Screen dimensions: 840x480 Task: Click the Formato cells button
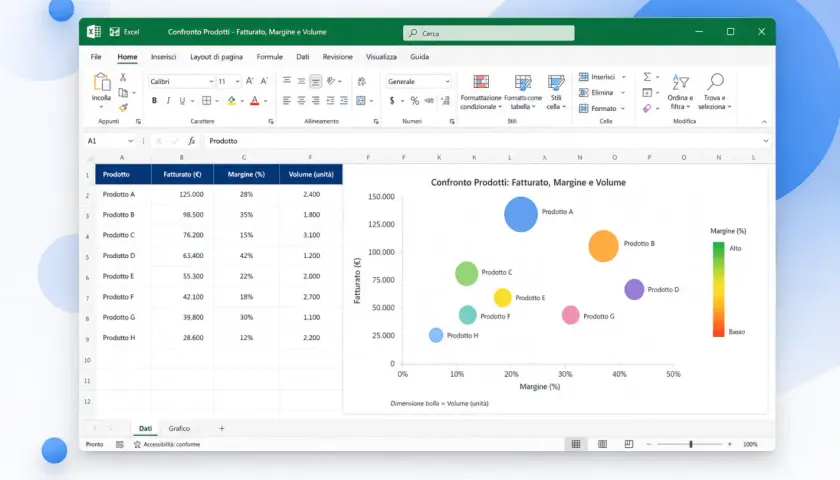pos(602,108)
